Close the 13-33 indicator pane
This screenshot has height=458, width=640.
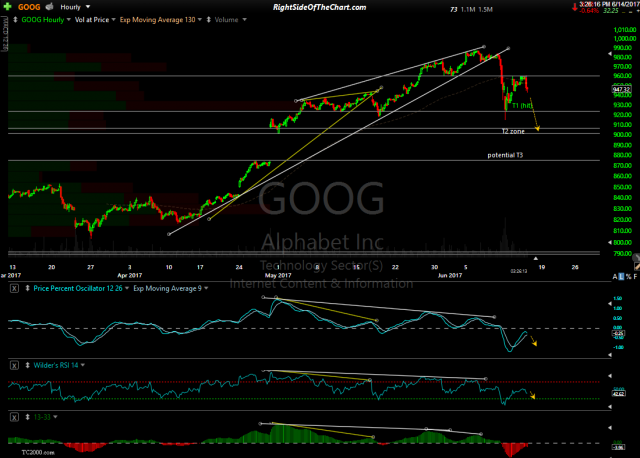point(14,417)
